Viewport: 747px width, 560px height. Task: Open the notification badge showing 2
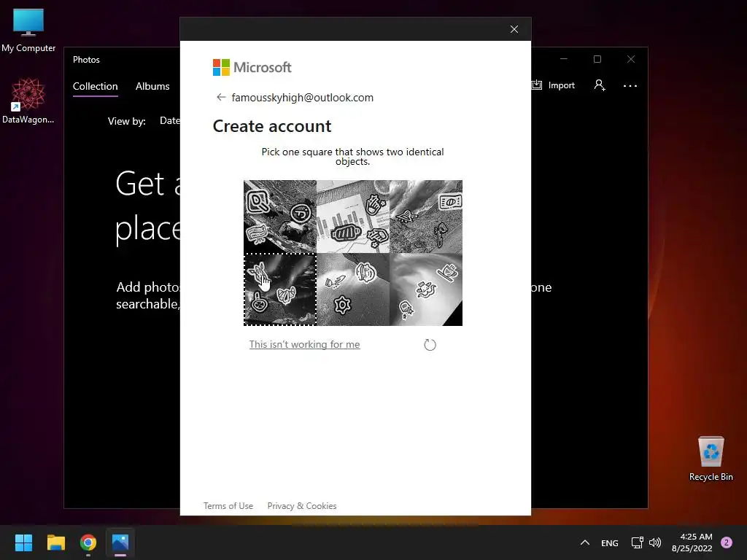(x=727, y=542)
